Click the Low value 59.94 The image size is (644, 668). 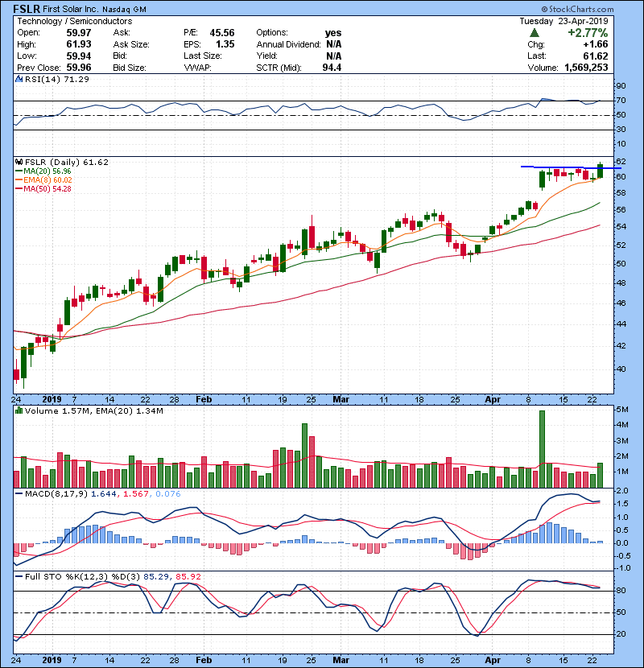click(79, 56)
